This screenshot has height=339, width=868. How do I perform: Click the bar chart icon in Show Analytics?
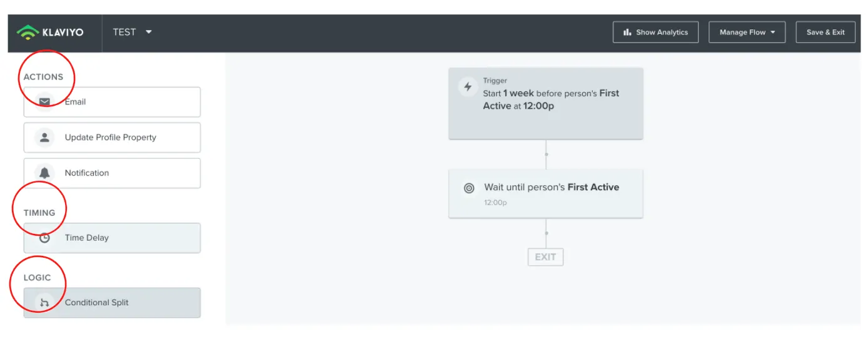627,32
